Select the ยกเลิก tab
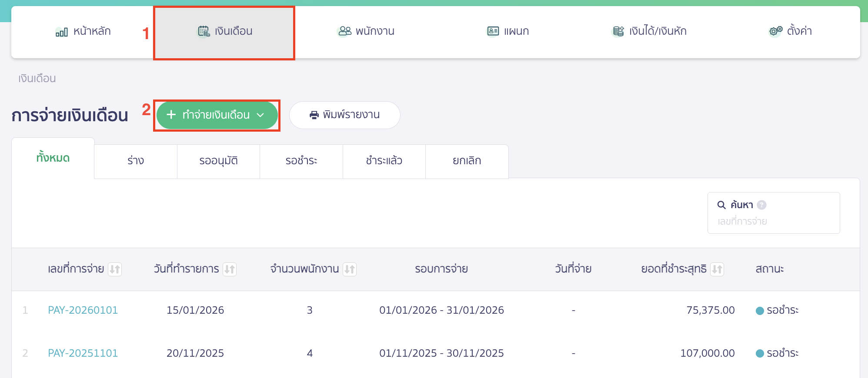This screenshot has width=868, height=378. [467, 161]
